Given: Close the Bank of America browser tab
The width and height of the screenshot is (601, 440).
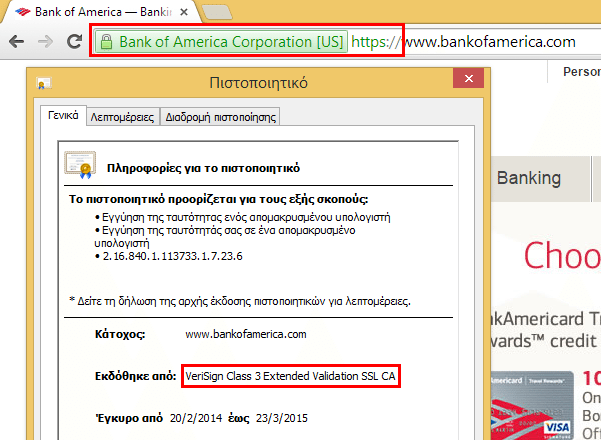Looking at the screenshot, I should (184, 12).
